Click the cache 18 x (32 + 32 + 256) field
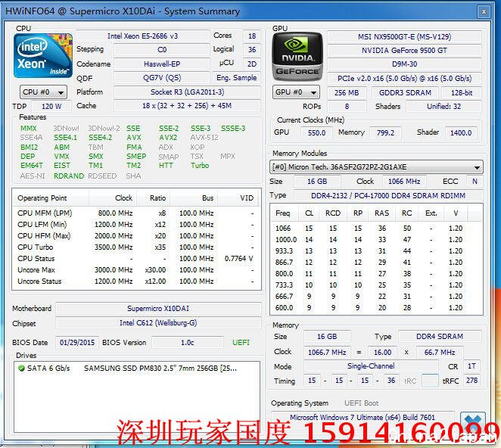501x448 pixels. tap(187, 106)
